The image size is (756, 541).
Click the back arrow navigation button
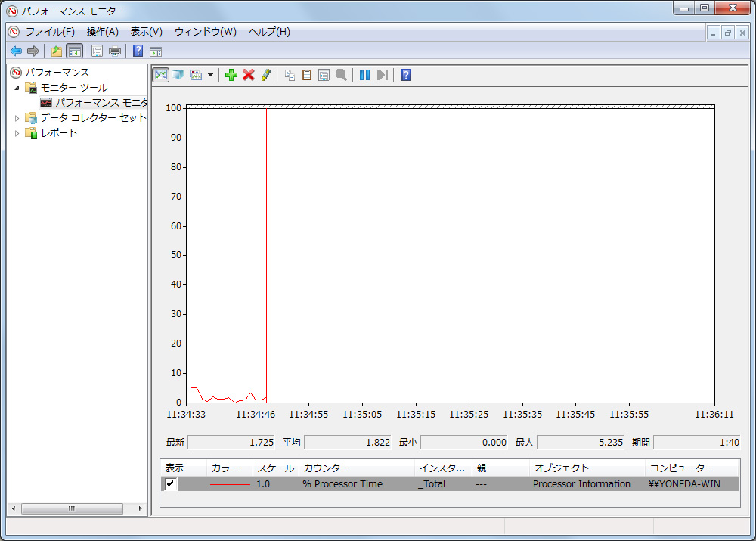15,51
